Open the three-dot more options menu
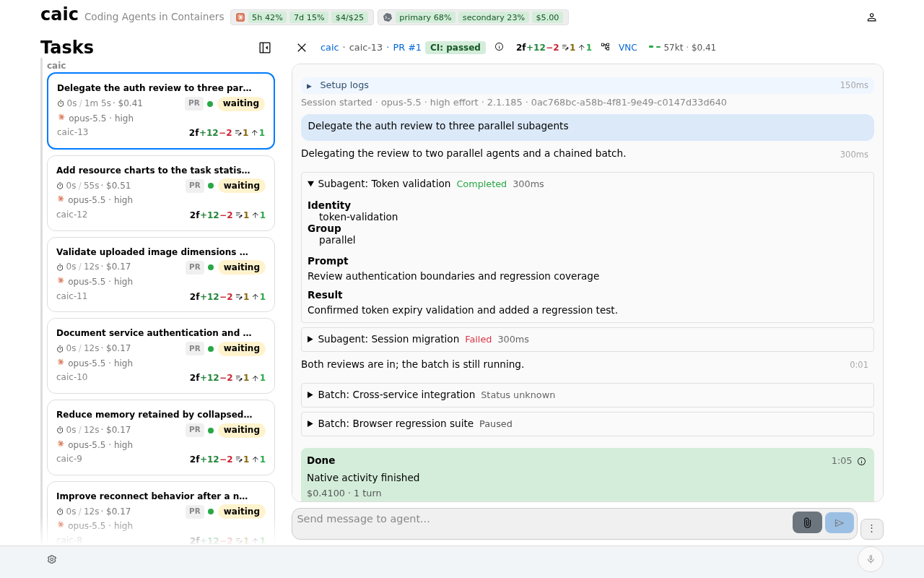Image resolution: width=924 pixels, height=578 pixels. tap(871, 529)
